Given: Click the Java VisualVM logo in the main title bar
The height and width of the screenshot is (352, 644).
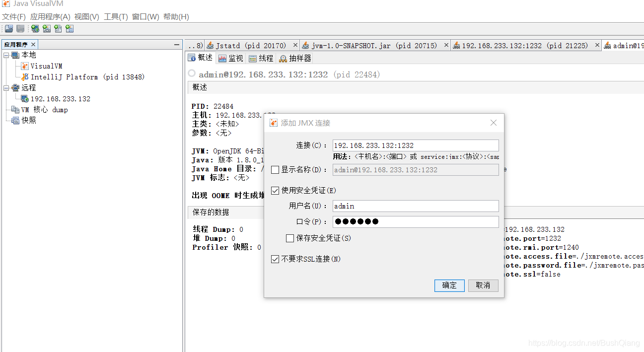Looking at the screenshot, I should coord(6,3).
